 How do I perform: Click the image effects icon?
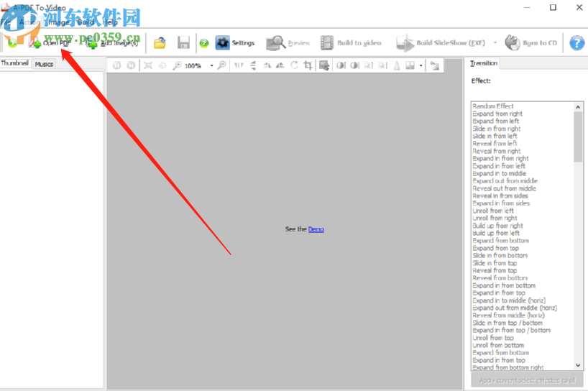410,65
